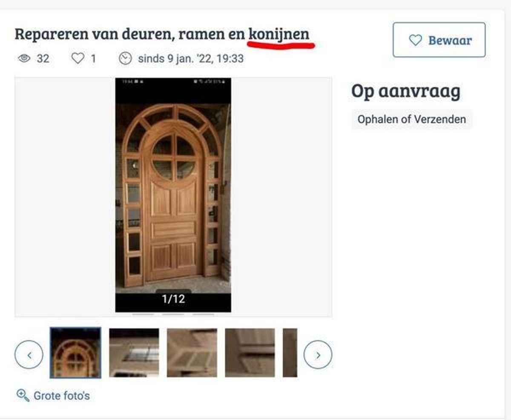Open the main wooden door photo
This screenshot has height=420, width=511.
pyautogui.click(x=173, y=195)
